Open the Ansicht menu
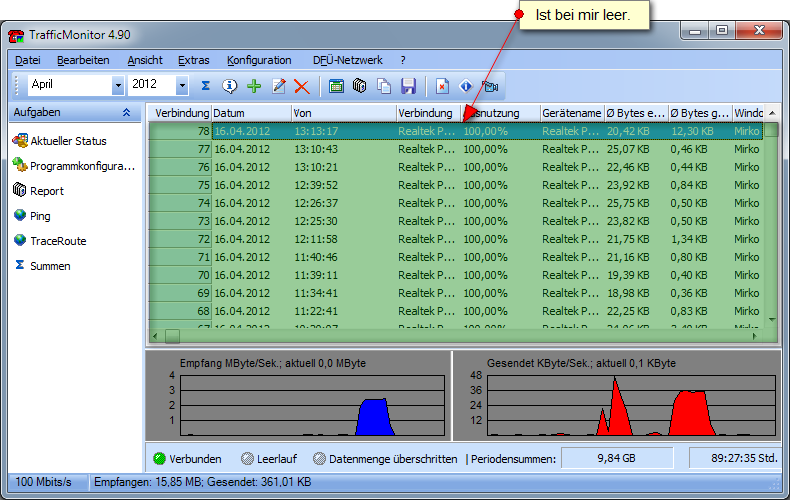Viewport: 790px width, 500px height. click(145, 60)
